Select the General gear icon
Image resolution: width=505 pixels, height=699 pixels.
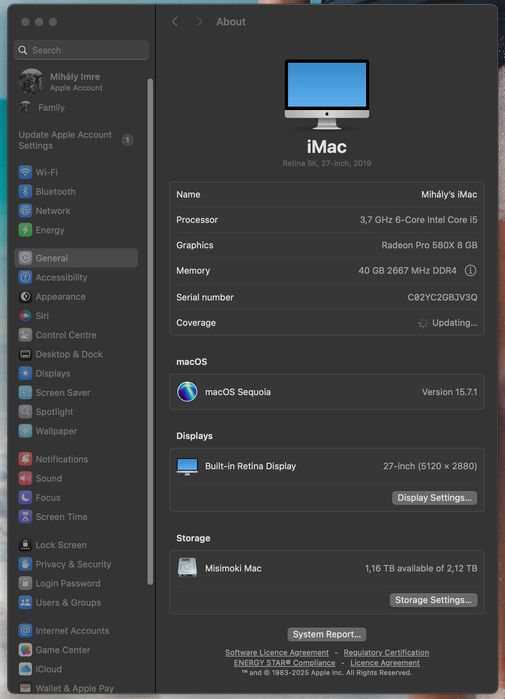tap(25, 258)
